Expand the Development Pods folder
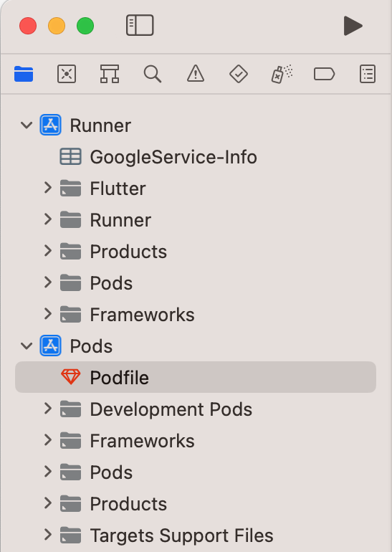This screenshot has width=392, height=552. (x=48, y=409)
